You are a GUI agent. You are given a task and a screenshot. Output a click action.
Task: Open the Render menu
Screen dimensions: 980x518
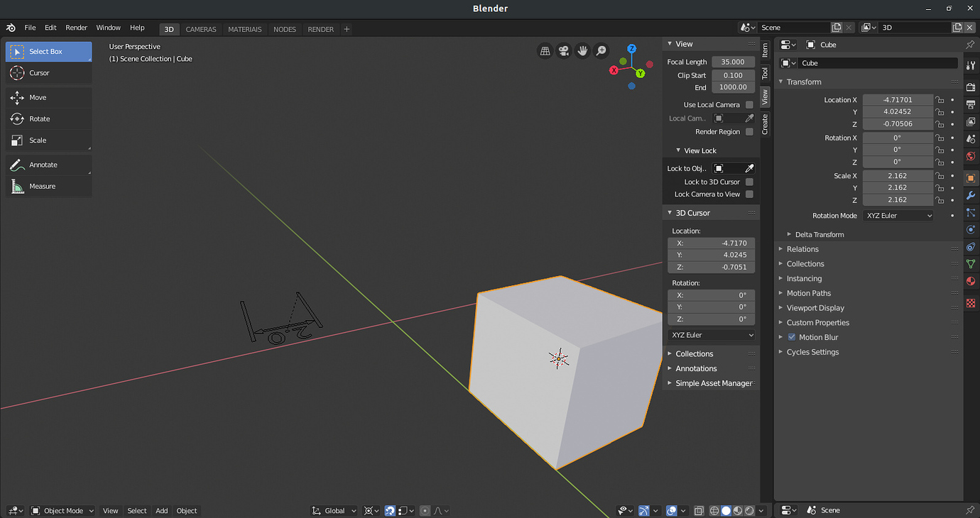pyautogui.click(x=76, y=28)
